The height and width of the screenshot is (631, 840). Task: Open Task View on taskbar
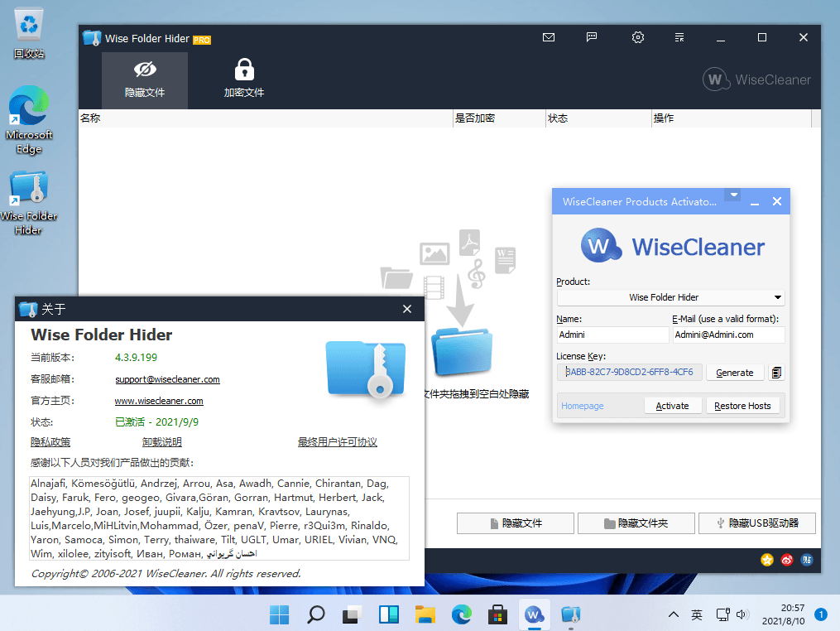coord(352,614)
